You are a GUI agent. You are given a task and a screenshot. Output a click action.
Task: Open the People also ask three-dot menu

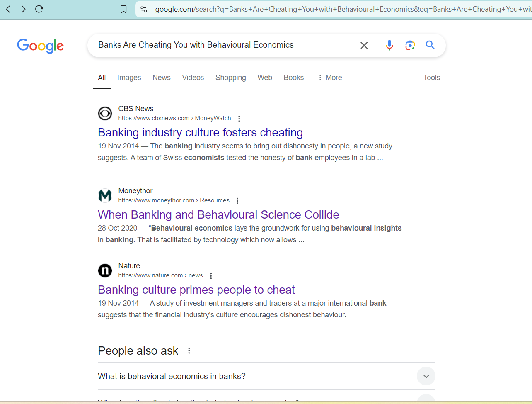(x=189, y=351)
